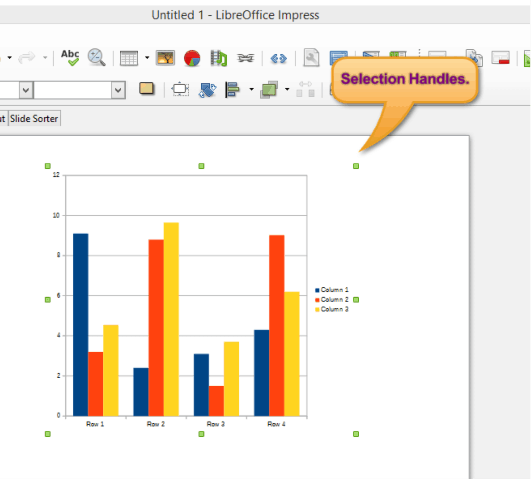
Task: Click the Redo arrow button
Action: 26,58
